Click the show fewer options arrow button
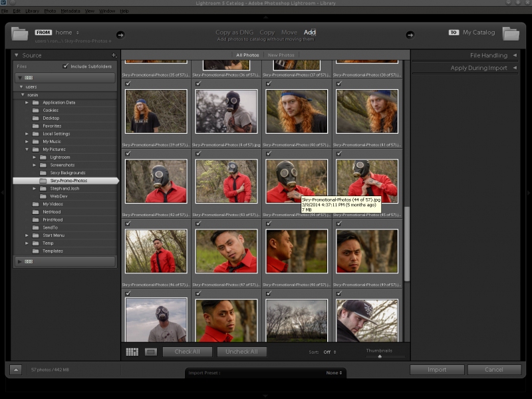Viewport: 532px width, 399px height. pyautogui.click(x=16, y=370)
